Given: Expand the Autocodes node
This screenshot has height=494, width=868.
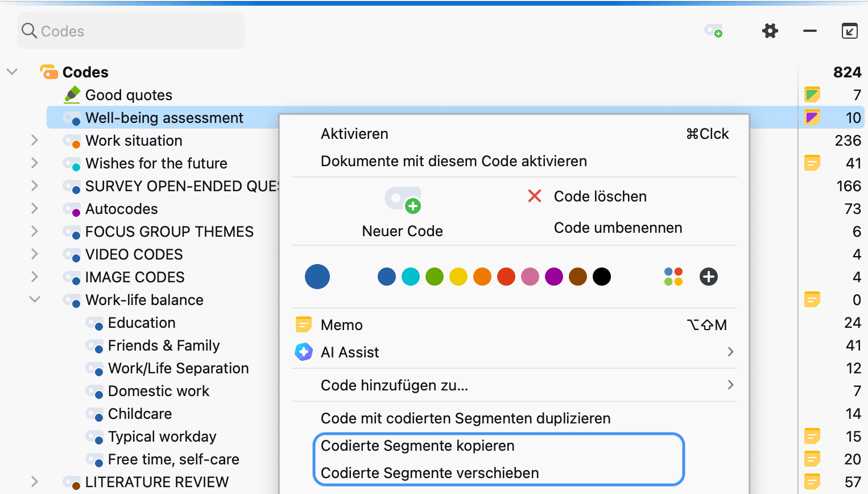Looking at the screenshot, I should [35, 208].
